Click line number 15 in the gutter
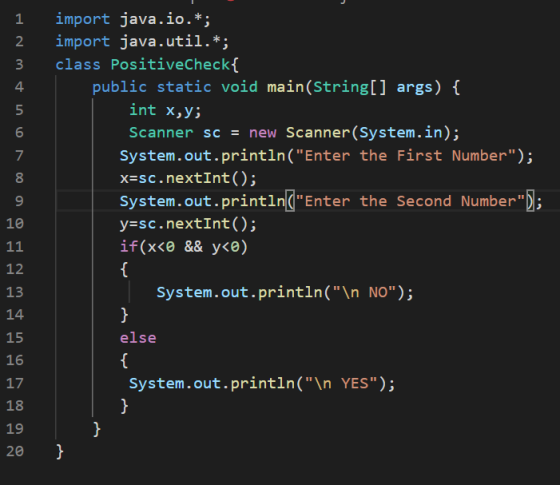This screenshot has width=560, height=485. 15,338
